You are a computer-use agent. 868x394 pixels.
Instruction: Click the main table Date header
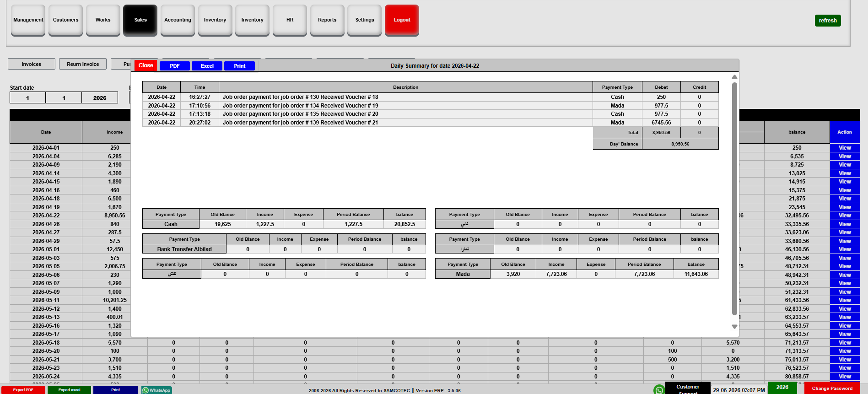pyautogui.click(x=46, y=132)
